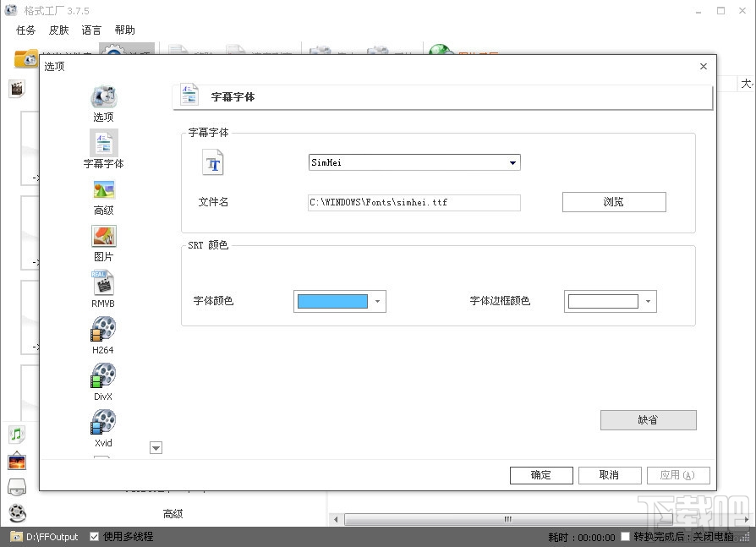
Task: Click the 浏览 button to browse fonts
Action: tap(614, 202)
